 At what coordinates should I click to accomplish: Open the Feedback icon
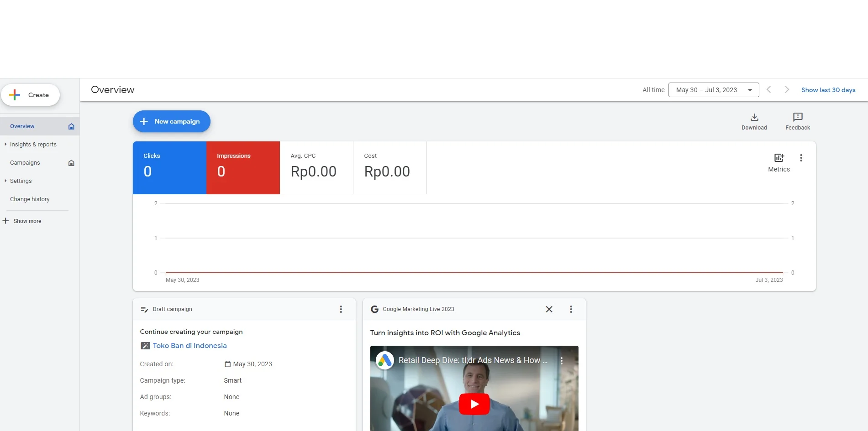pos(797,118)
